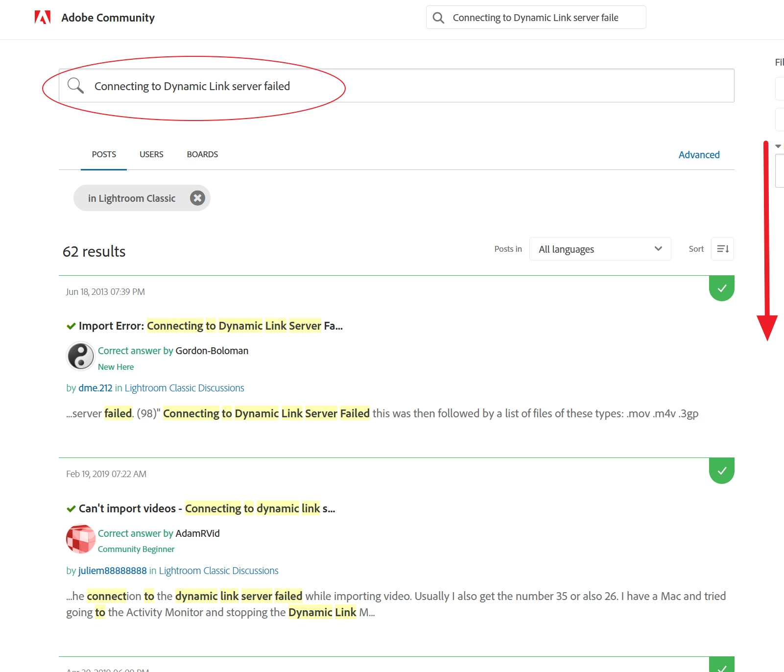Open AdamRVid's profile
Viewport: 784px width, 672px height.
(x=197, y=533)
